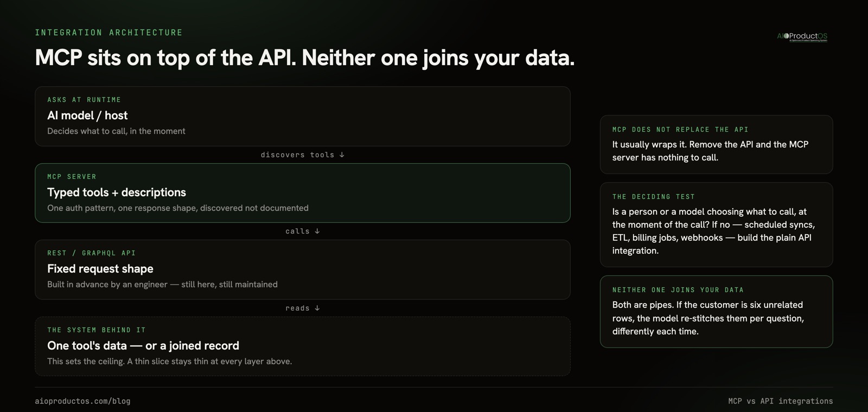The width and height of the screenshot is (868, 412).
Task: Click the 'calls' arrow label
Action: [x=303, y=231]
